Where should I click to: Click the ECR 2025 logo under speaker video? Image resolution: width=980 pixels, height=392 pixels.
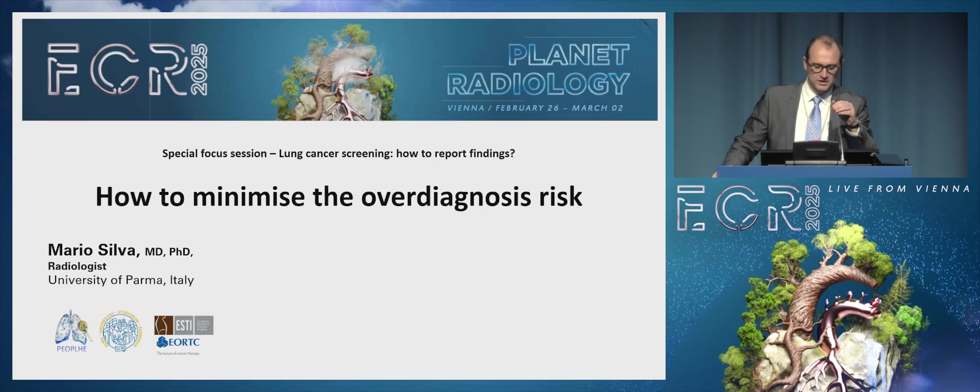click(749, 208)
